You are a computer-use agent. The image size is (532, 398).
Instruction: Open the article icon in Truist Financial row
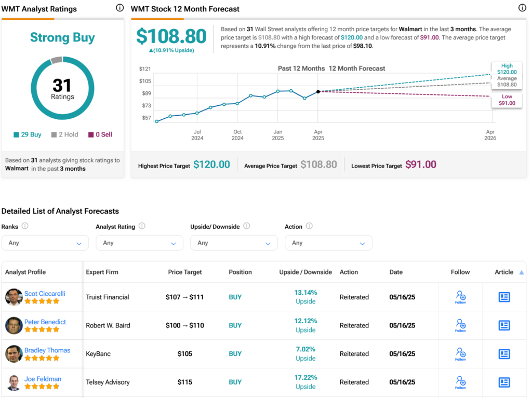tap(504, 297)
